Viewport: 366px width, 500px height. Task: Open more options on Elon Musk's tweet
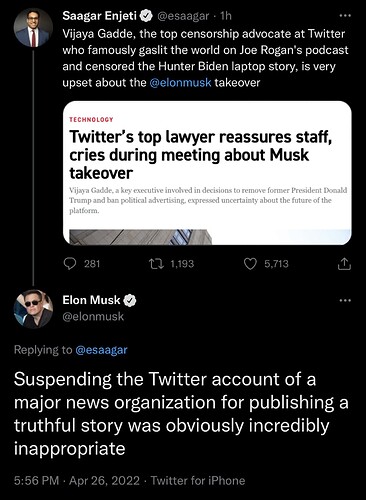coord(345,300)
